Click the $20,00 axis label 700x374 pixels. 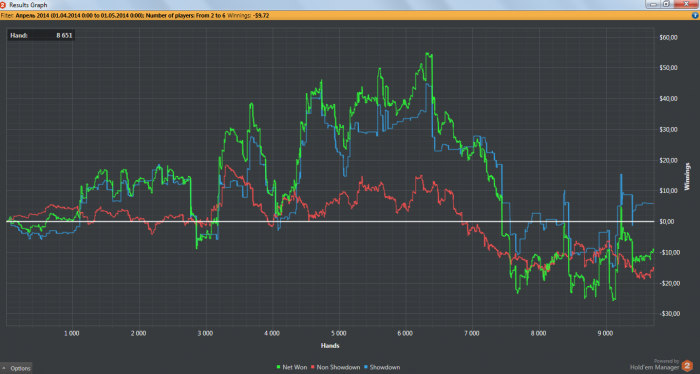tap(668, 160)
